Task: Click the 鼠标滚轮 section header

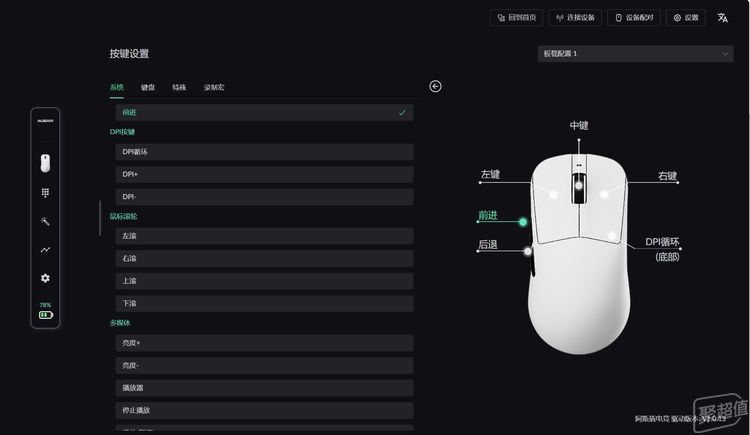Action: click(123, 216)
